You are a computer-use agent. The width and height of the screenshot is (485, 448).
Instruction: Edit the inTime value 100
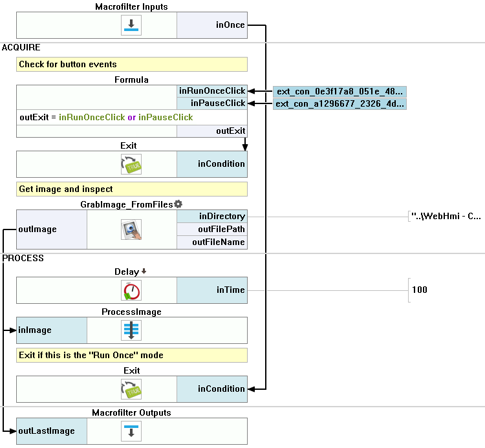[420, 290]
